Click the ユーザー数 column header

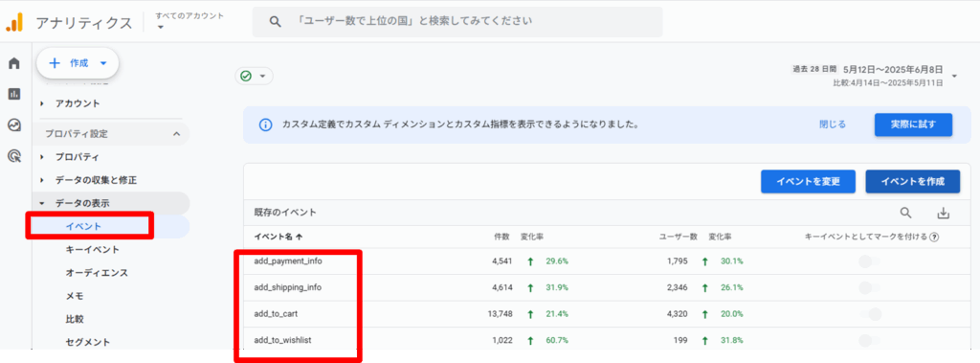pos(679,238)
